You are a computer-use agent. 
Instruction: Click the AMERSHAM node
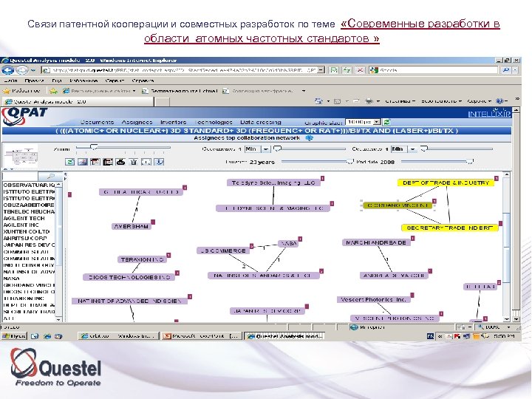pos(132,226)
